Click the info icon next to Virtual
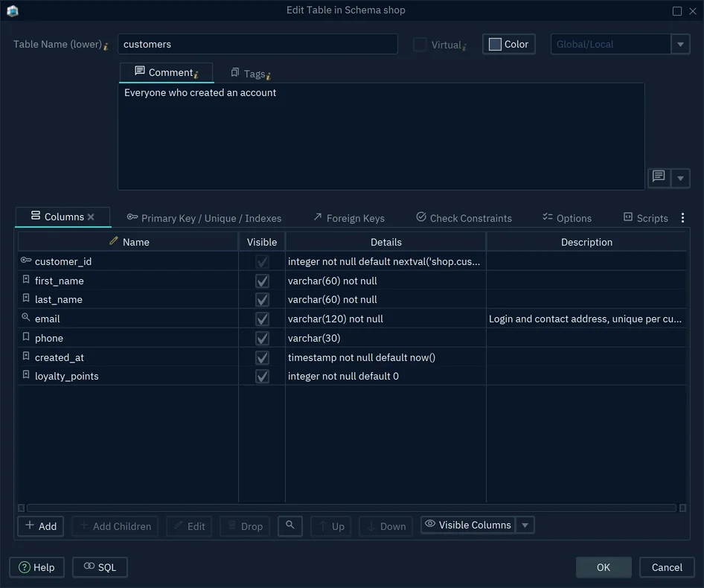704x588 pixels. coord(464,46)
